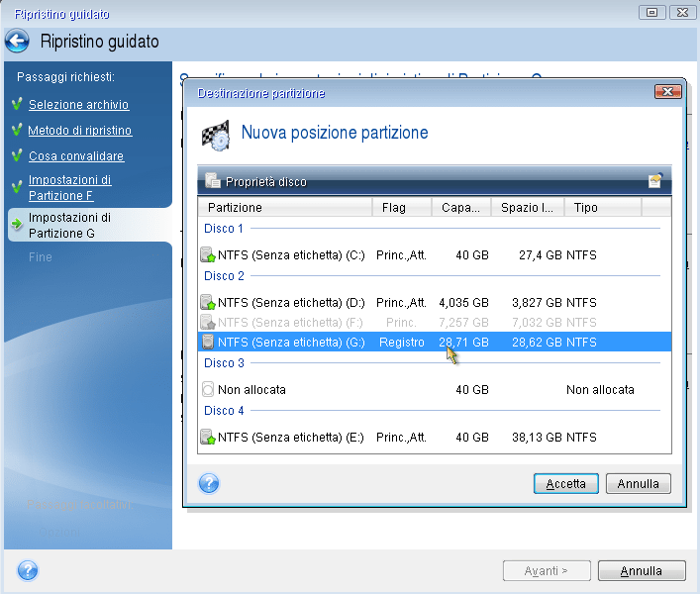Go to the Metodo di ripristino step
The height and width of the screenshot is (594, 700).
79,131
